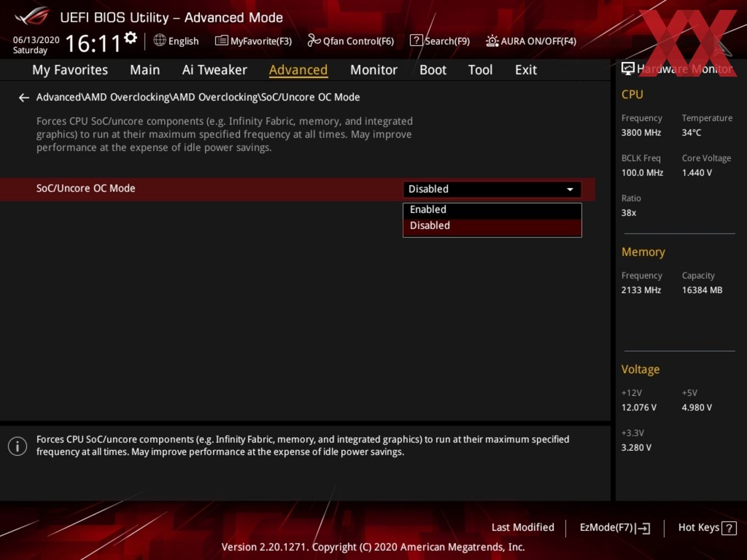
Task: Click the info icon in help panel
Action: click(18, 446)
